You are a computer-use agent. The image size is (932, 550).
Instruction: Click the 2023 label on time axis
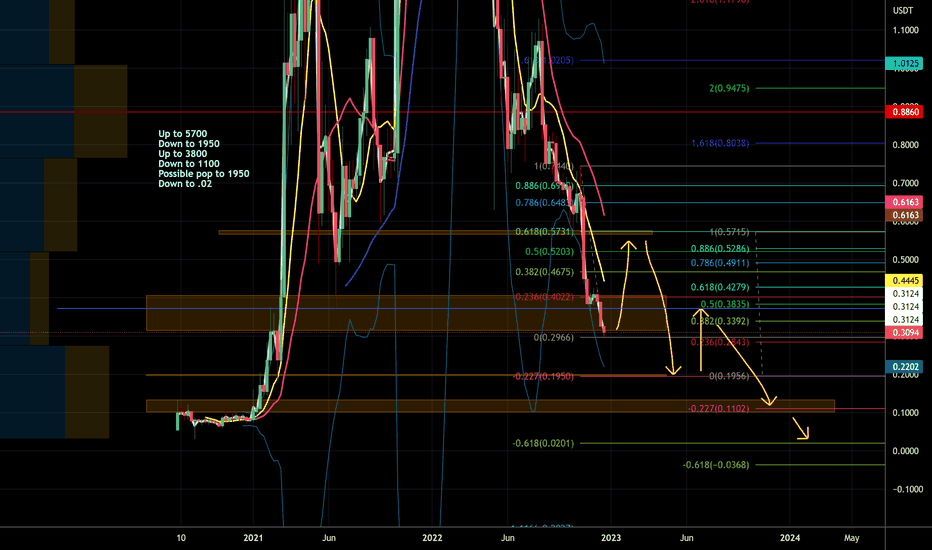tap(611, 538)
